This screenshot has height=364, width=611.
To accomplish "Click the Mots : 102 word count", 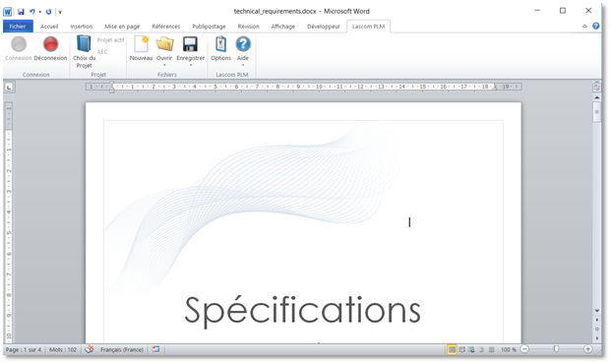I will pos(63,349).
